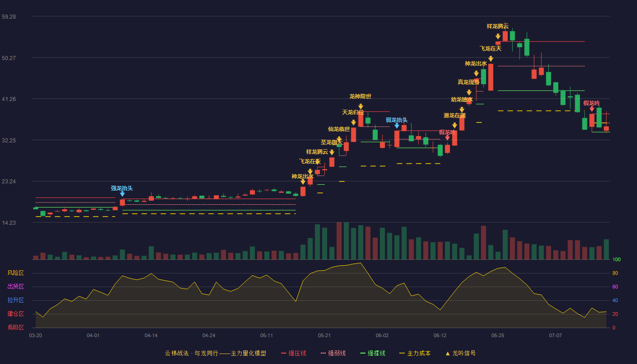The image size is (637, 364).
Task: Click the 60 indicator scale value
Action: click(x=615, y=287)
